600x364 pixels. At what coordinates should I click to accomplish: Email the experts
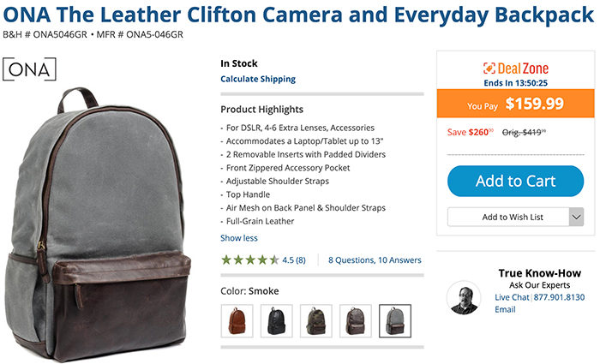pyautogui.click(x=505, y=310)
